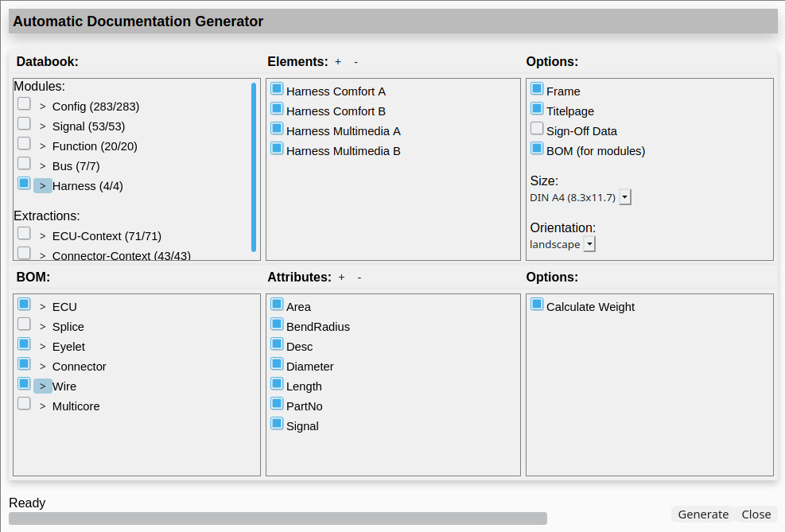Uncheck the BendRadius attribute
Screen dimensions: 785x532
[x=277, y=324]
